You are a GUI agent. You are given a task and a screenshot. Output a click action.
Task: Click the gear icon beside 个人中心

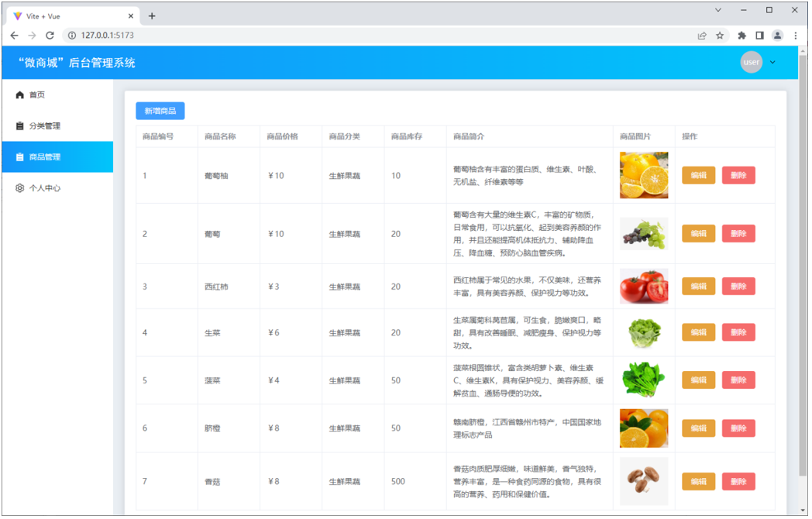tap(20, 188)
